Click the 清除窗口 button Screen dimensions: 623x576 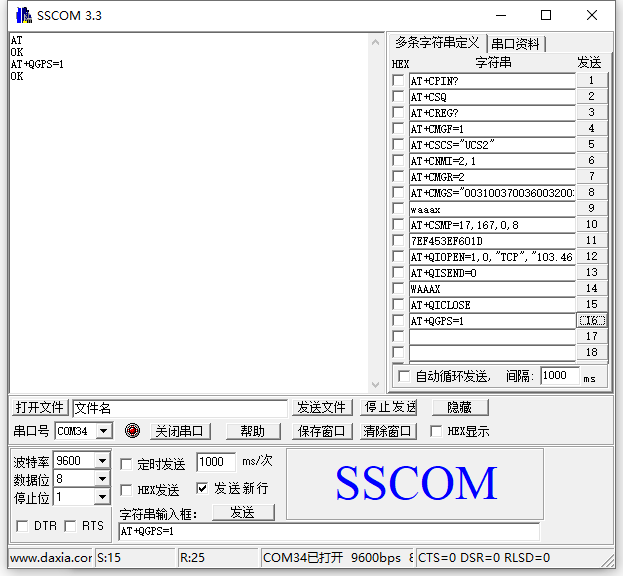tap(388, 431)
